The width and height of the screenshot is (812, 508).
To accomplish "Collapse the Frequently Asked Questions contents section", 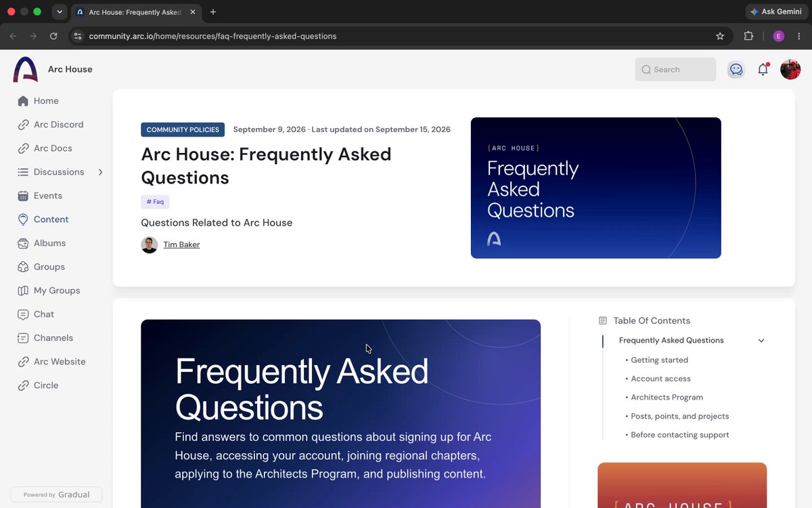I will point(761,341).
